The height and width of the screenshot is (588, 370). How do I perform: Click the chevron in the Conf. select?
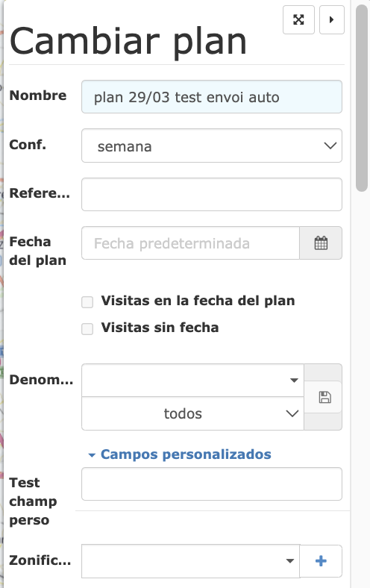tap(330, 146)
